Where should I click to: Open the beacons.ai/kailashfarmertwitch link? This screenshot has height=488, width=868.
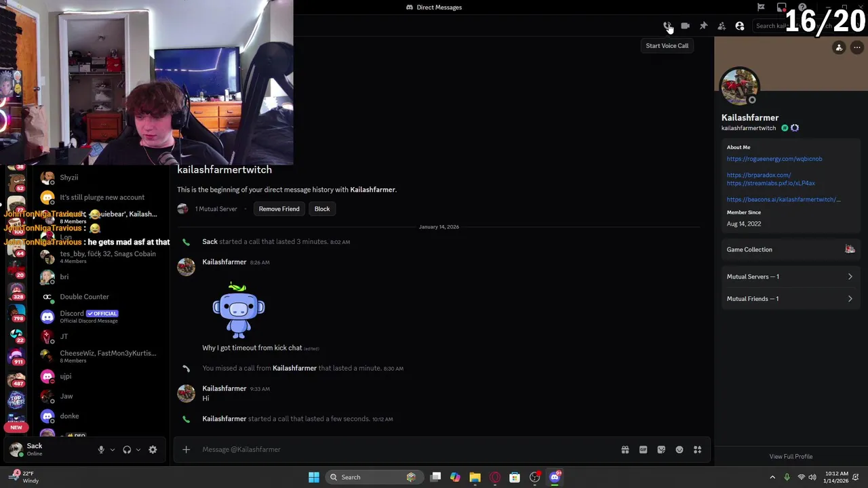[x=783, y=199]
